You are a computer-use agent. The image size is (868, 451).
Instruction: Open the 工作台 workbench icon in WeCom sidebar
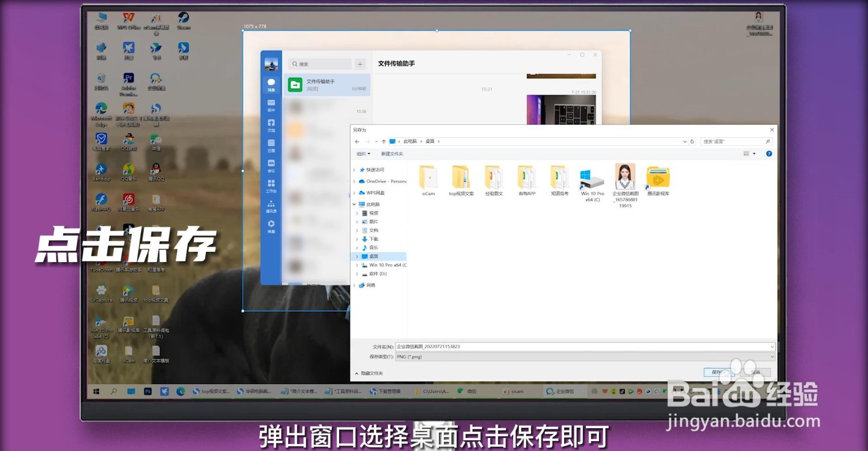pyautogui.click(x=271, y=186)
